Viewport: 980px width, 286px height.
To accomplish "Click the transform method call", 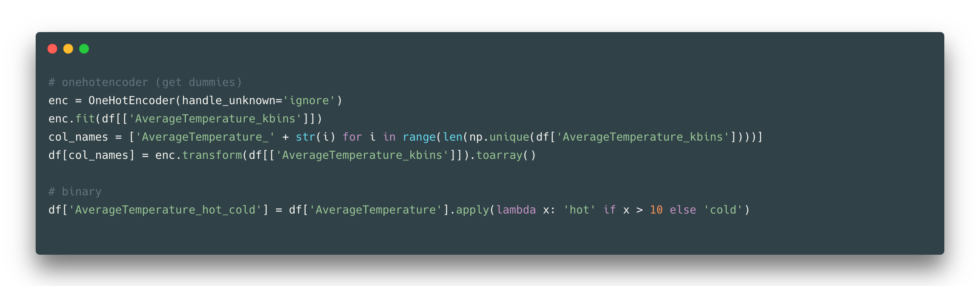I will [212, 155].
